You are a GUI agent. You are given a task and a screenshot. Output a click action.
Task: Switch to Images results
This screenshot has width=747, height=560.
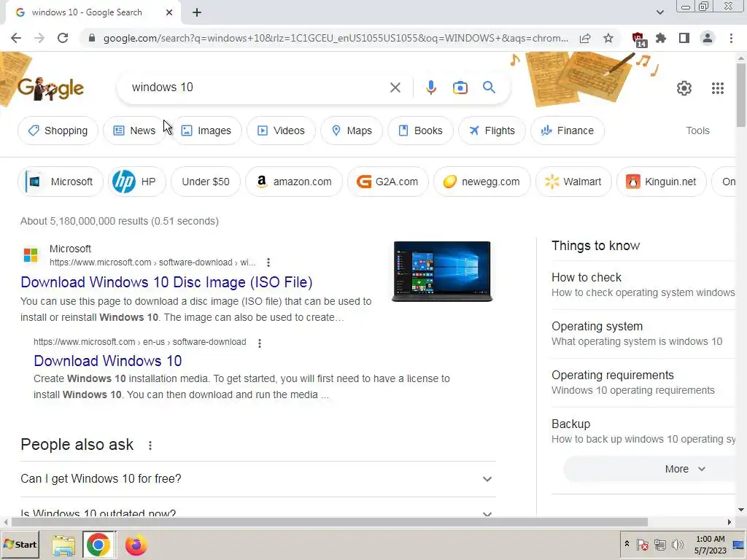pyautogui.click(x=206, y=131)
